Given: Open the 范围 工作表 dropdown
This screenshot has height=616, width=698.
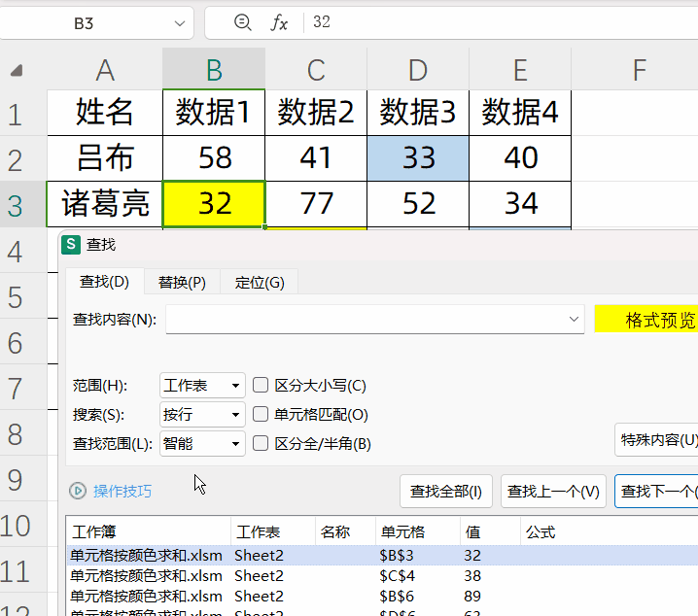Looking at the screenshot, I should coord(202,385).
